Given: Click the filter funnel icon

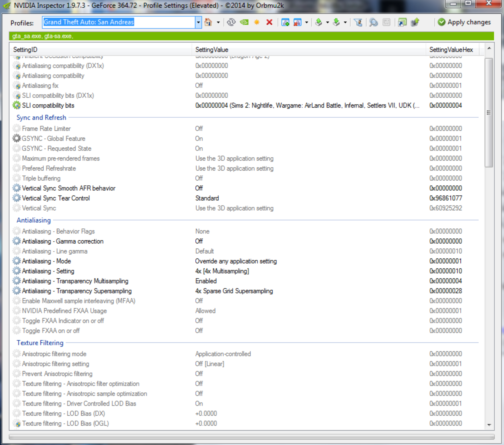Looking at the screenshot, I should tap(358, 22).
